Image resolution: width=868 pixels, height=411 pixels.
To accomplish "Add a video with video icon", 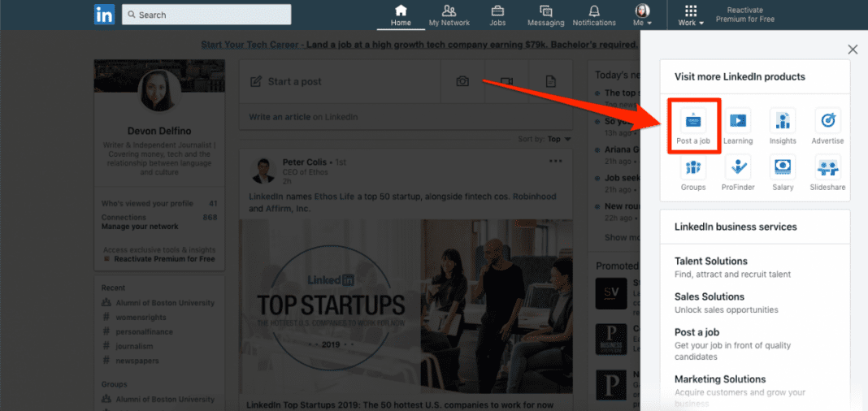I will pos(506,81).
